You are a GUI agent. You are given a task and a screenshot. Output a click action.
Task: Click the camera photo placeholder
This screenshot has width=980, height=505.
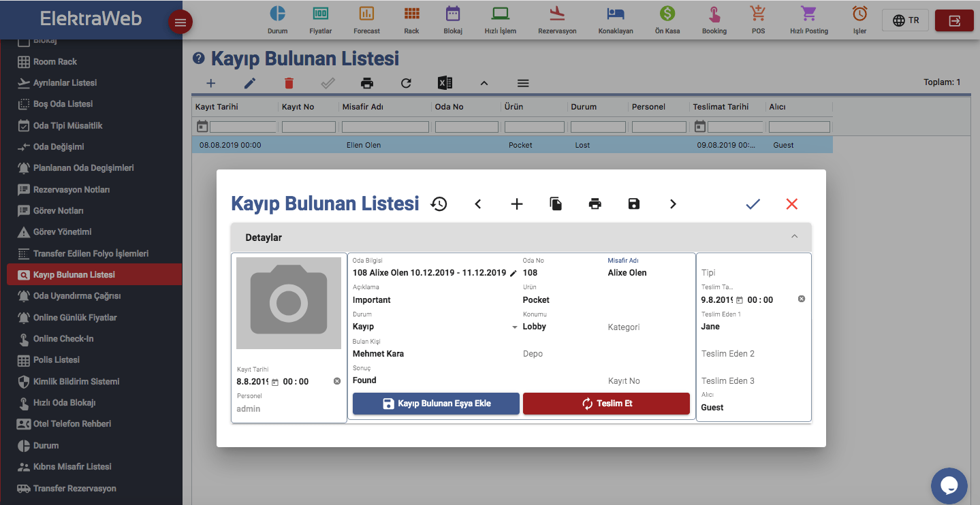[x=289, y=303]
